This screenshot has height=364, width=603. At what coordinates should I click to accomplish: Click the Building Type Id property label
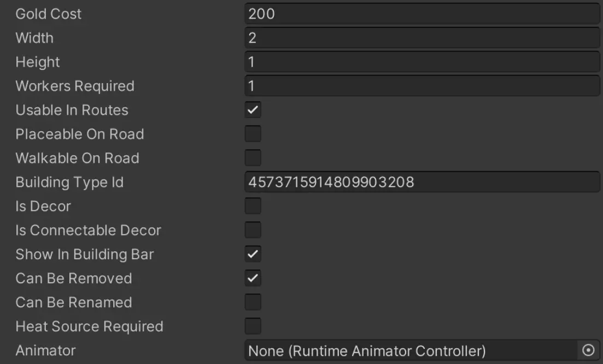pos(69,182)
